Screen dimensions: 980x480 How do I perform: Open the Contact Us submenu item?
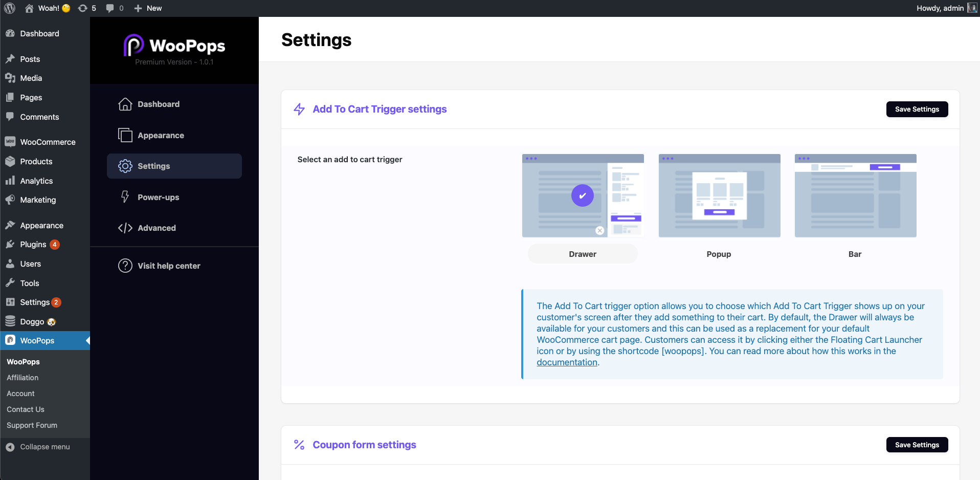point(26,409)
